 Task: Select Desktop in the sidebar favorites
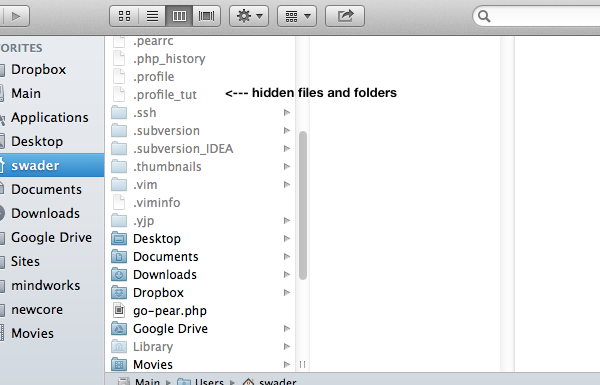pos(37,142)
